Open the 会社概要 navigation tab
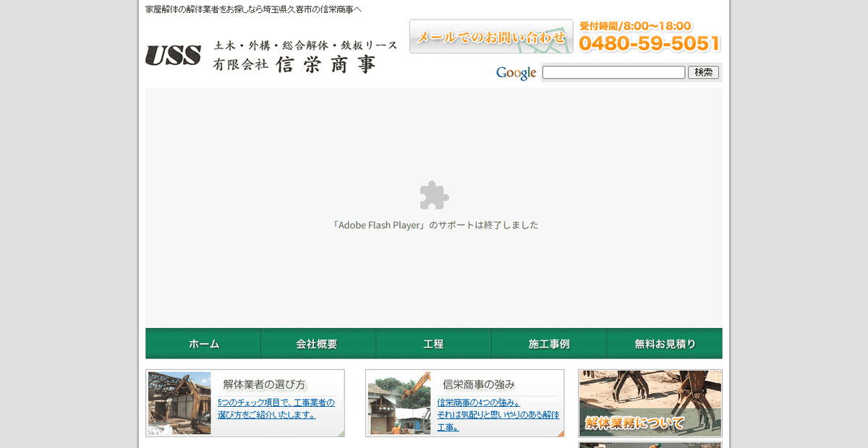Image resolution: width=868 pixels, height=448 pixels. tap(318, 343)
